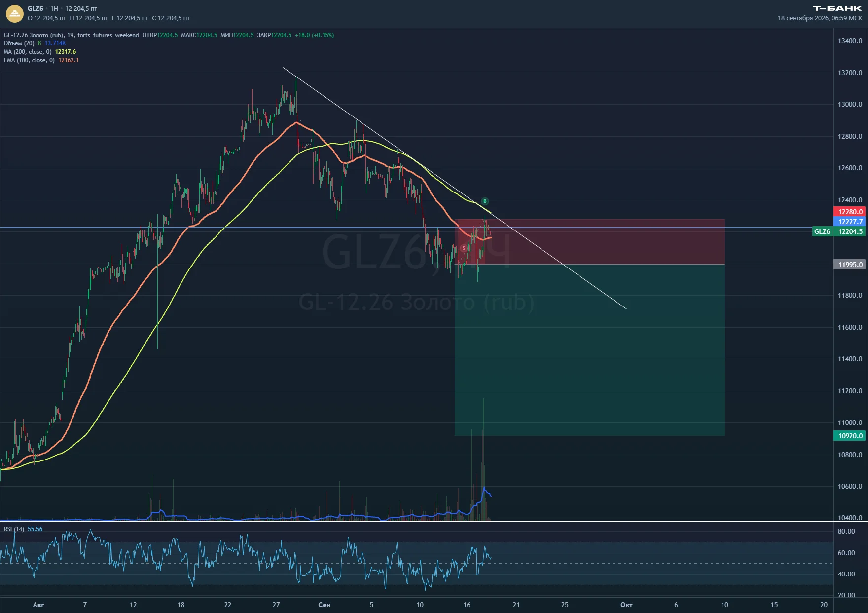This screenshot has width=868, height=613.
Task: Select the green 10920.0 take-profit price tag
Action: 850,436
